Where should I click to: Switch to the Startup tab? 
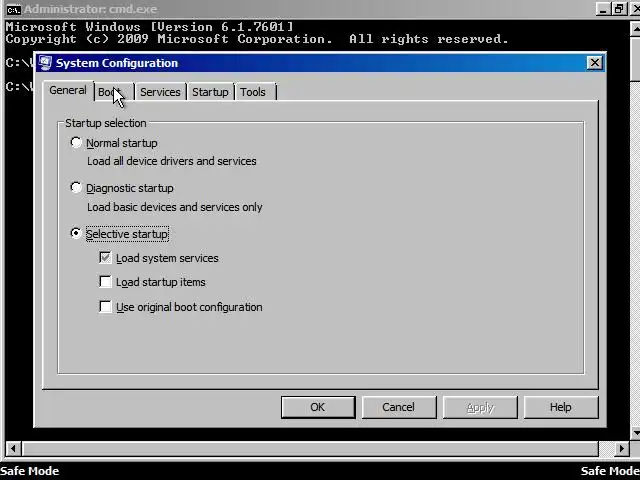pos(210,92)
